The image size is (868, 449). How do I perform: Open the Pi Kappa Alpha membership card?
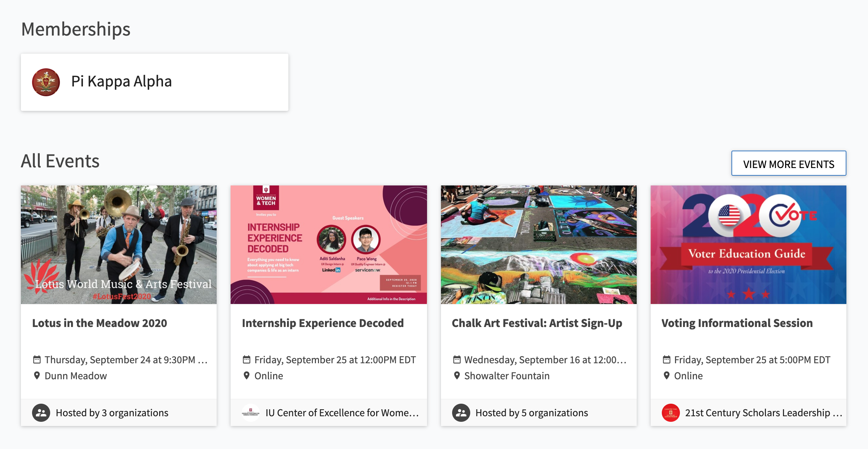tap(155, 82)
